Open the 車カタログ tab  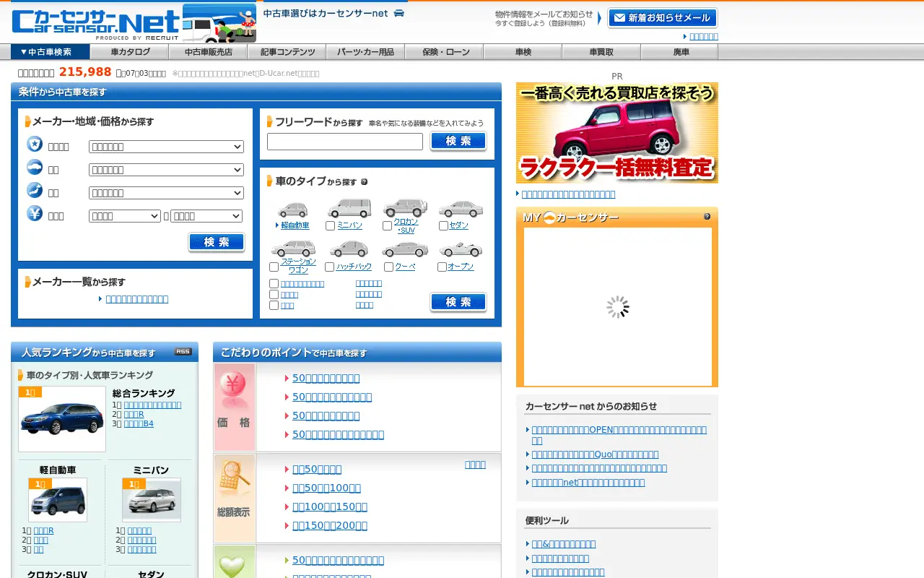pos(130,52)
